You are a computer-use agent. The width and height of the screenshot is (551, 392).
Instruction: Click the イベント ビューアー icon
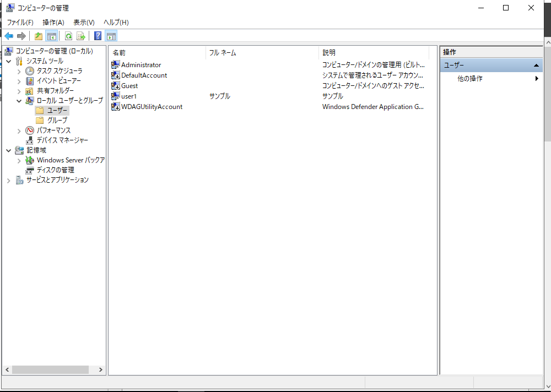coord(30,81)
